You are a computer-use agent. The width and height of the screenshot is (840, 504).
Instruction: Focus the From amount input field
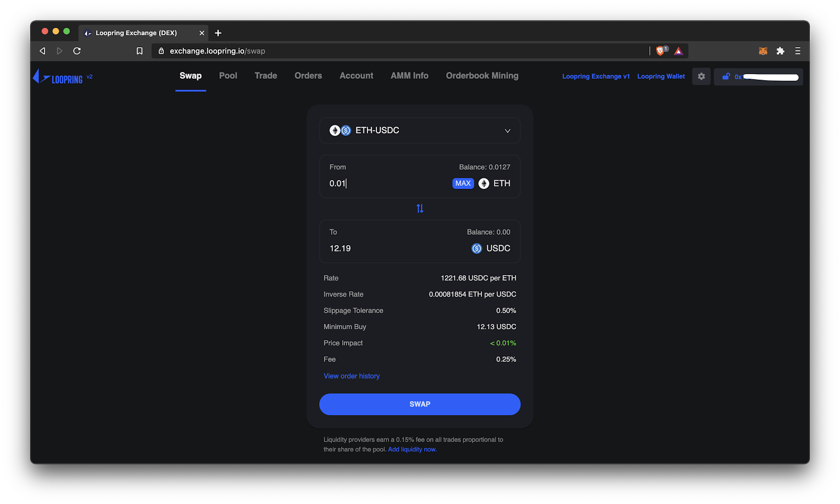point(388,183)
